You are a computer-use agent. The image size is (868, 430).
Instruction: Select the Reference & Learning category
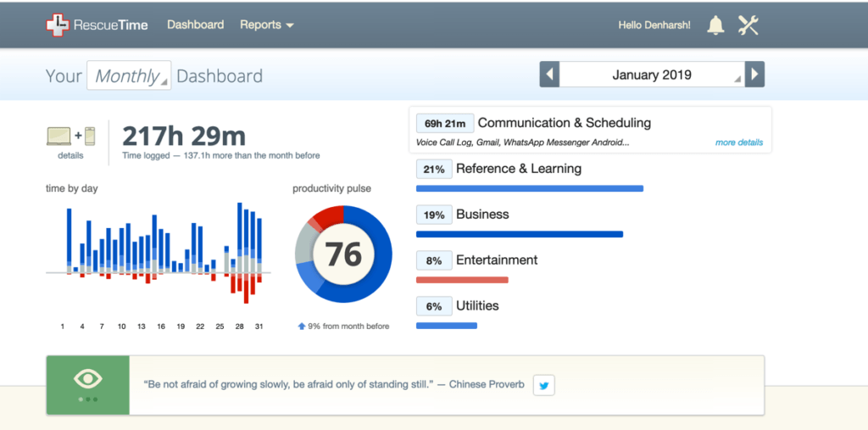[x=518, y=169]
